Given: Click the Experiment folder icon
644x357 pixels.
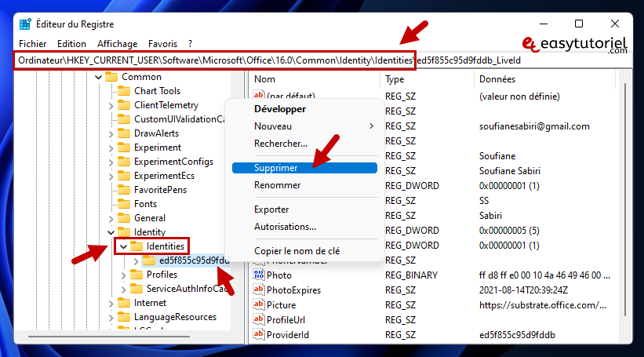Looking at the screenshot, I should 124,148.
